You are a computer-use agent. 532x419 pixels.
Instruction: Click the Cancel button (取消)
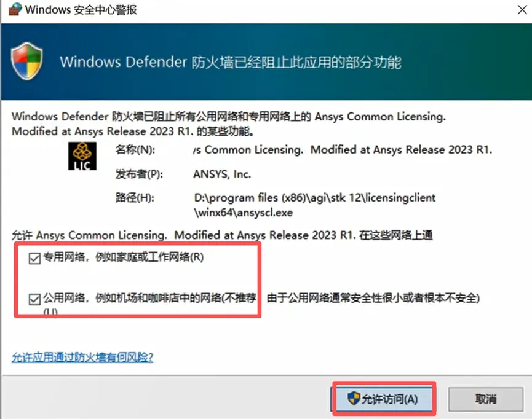click(x=486, y=399)
